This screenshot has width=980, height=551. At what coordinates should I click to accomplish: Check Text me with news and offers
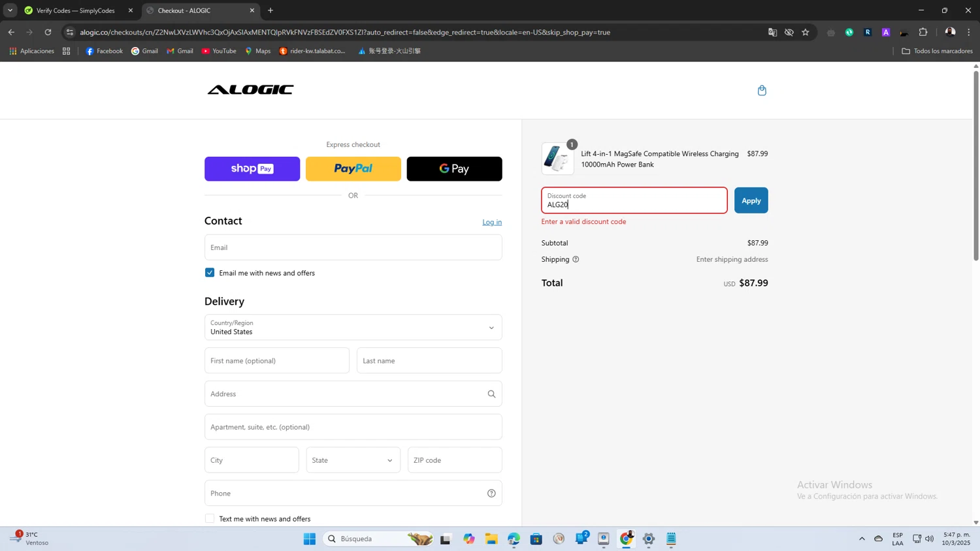pos(210,518)
